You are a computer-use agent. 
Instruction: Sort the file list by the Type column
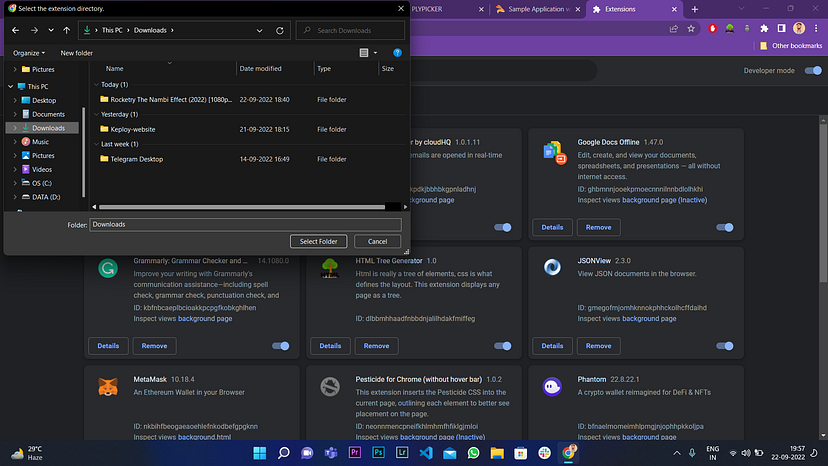pos(324,69)
